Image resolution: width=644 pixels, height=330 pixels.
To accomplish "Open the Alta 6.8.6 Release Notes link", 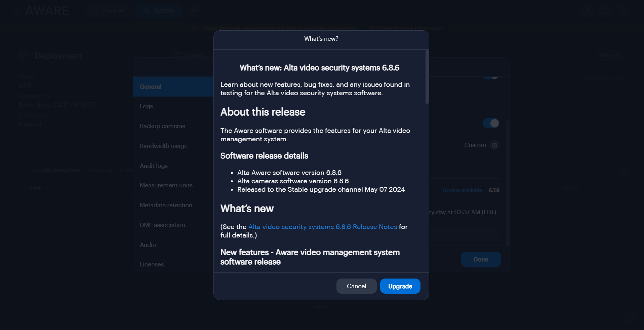I will [x=322, y=227].
